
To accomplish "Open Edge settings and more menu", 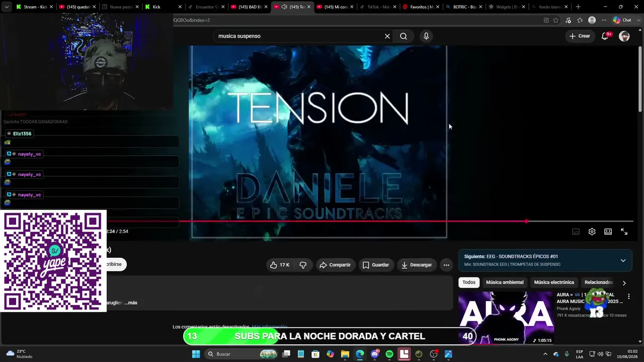I will (x=604, y=20).
